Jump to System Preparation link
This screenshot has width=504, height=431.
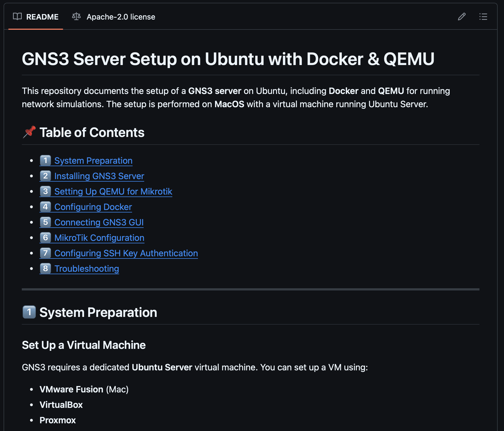coord(86,161)
